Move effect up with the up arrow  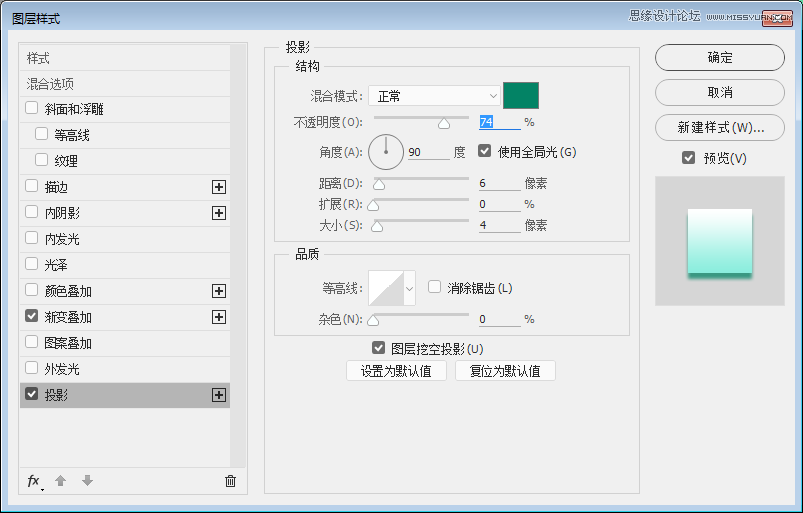click(60, 481)
